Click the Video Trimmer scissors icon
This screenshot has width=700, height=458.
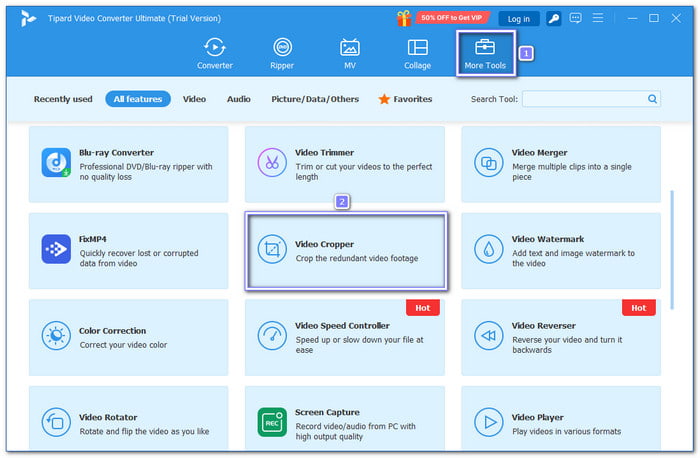click(272, 162)
